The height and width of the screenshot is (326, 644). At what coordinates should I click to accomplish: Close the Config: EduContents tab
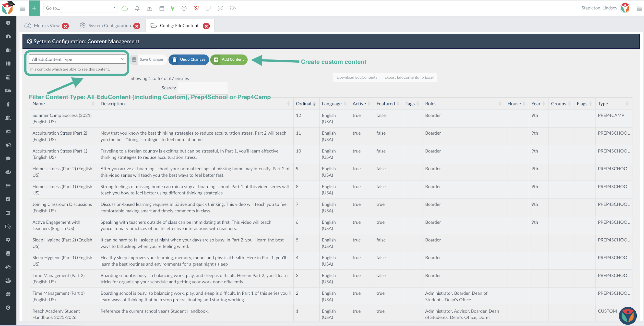coord(206,26)
